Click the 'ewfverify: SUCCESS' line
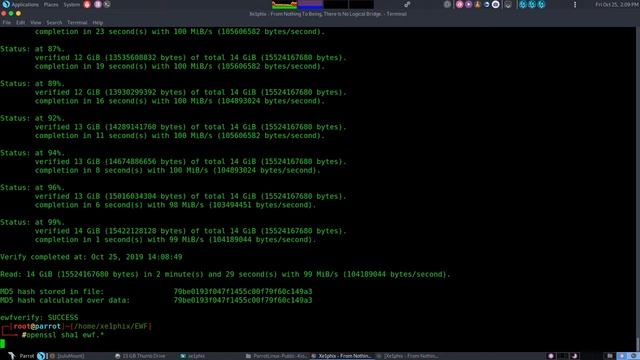Image resolution: width=640 pixels, height=360 pixels. 39,318
